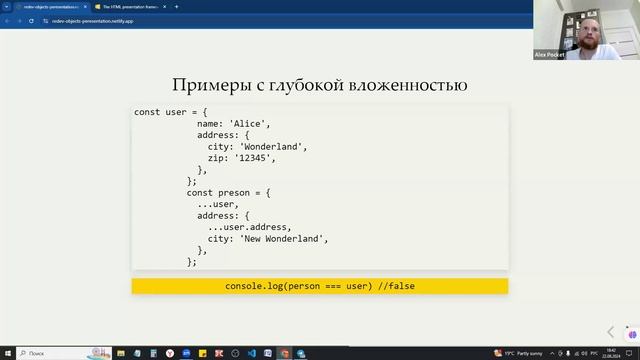Open the active browser taskbar icon
Viewport: 640px width, 360px height.
point(284,353)
